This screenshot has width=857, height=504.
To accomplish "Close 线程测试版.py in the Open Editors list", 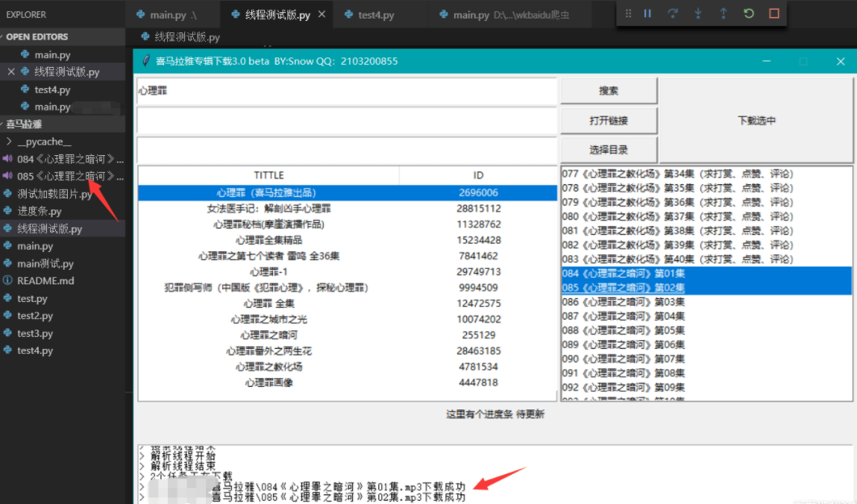I will click(11, 72).
